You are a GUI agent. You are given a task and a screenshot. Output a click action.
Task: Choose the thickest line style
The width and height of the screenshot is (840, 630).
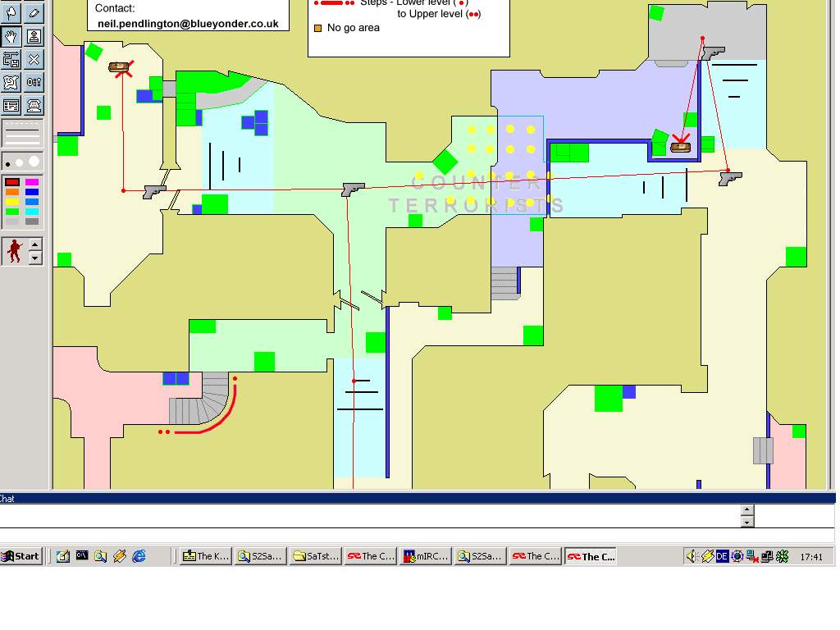(x=22, y=142)
